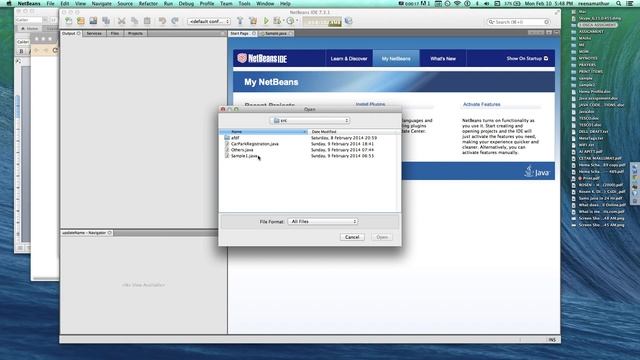This screenshot has height=360, width=640.
Task: Click the Activate Features link
Action: tap(482, 104)
